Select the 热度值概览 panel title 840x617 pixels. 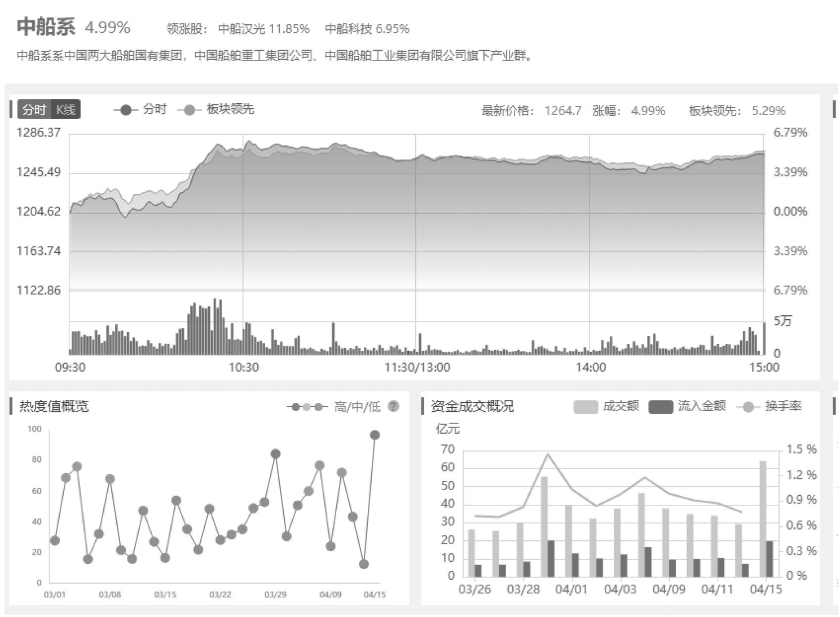click(54, 407)
